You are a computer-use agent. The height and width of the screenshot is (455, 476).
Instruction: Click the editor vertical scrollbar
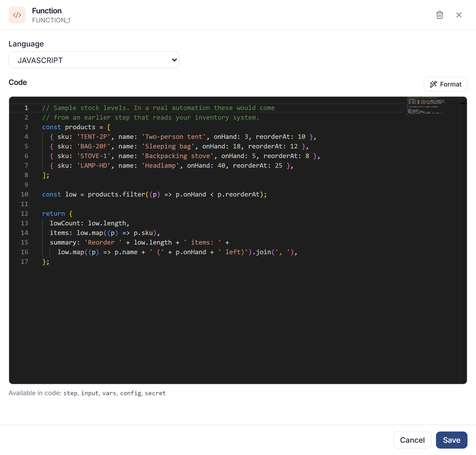tap(463, 240)
